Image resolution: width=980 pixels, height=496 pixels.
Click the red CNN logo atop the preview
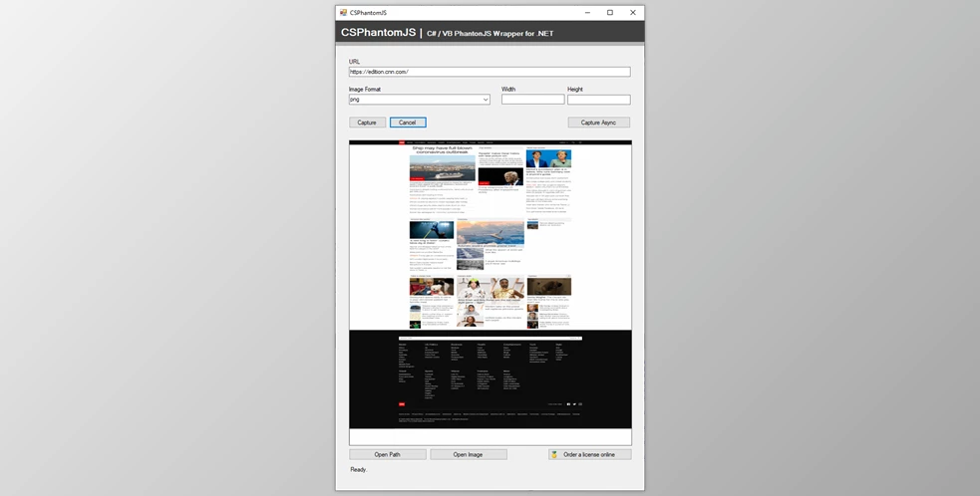402,142
